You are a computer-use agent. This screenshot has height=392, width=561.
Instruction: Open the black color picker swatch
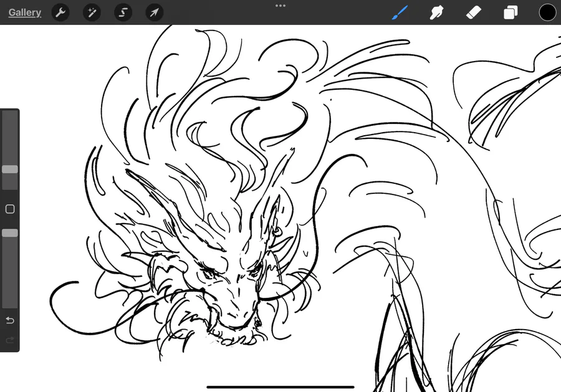pyautogui.click(x=547, y=12)
